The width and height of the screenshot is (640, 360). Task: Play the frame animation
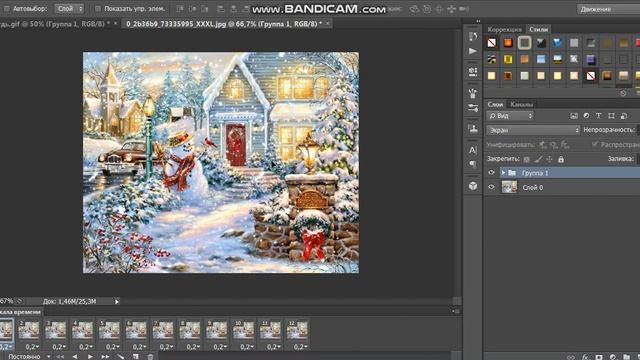click(x=90, y=356)
